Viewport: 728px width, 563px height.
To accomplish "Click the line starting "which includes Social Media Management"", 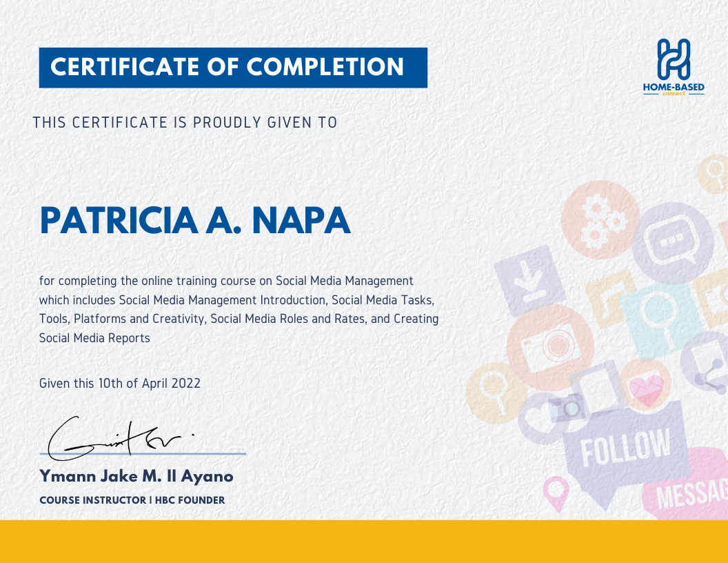I will (236, 300).
